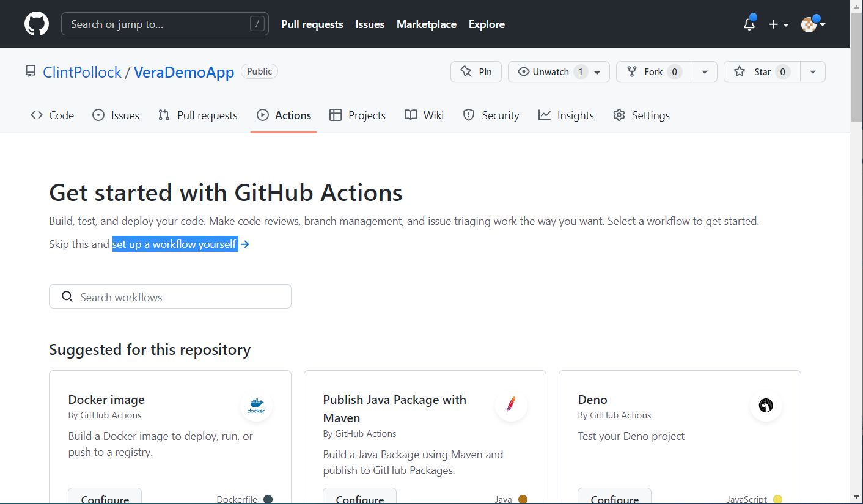
Task: Click the repository icon beside ClintPollock
Action: pos(31,71)
